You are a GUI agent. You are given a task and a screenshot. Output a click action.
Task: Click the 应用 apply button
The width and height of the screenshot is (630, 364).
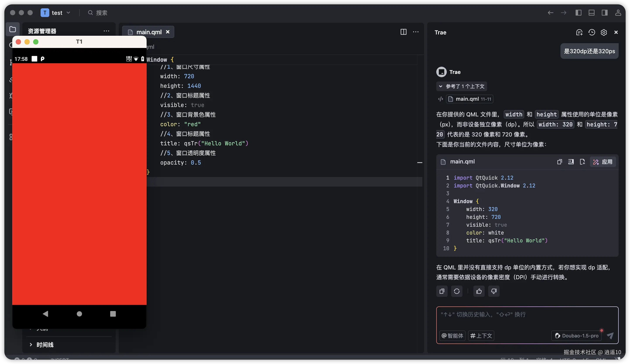[x=603, y=162]
